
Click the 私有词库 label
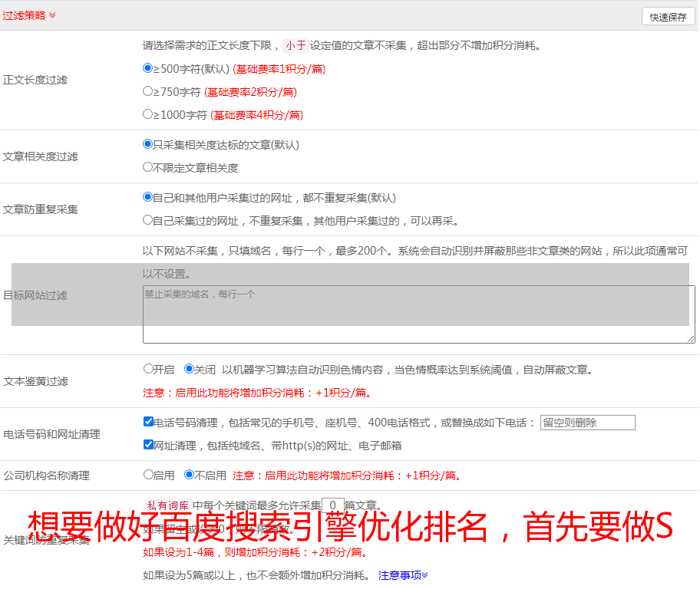(x=167, y=505)
